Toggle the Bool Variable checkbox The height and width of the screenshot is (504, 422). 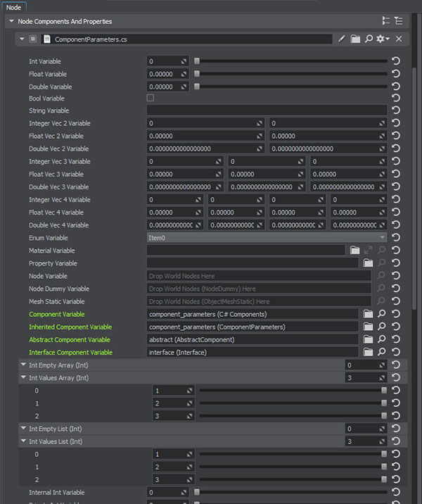click(151, 98)
